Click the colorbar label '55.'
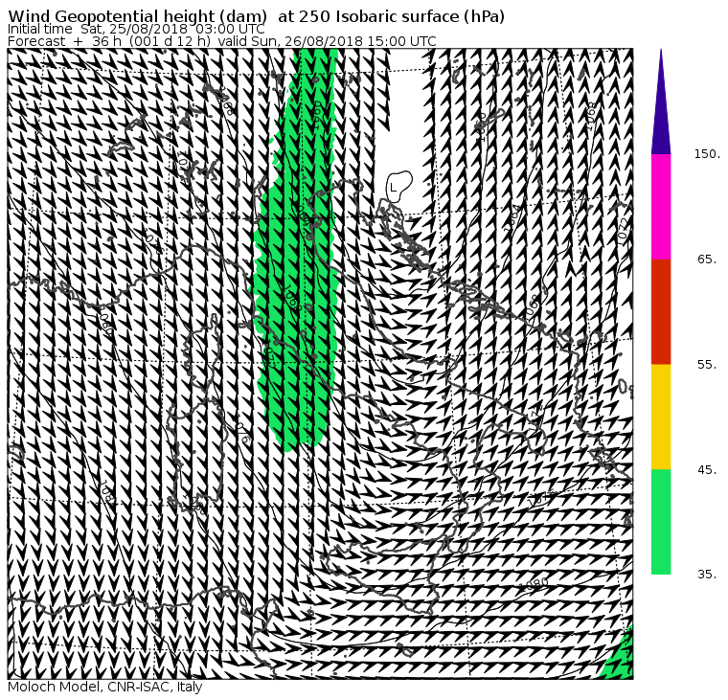This screenshot has height=700, width=728. point(707,365)
